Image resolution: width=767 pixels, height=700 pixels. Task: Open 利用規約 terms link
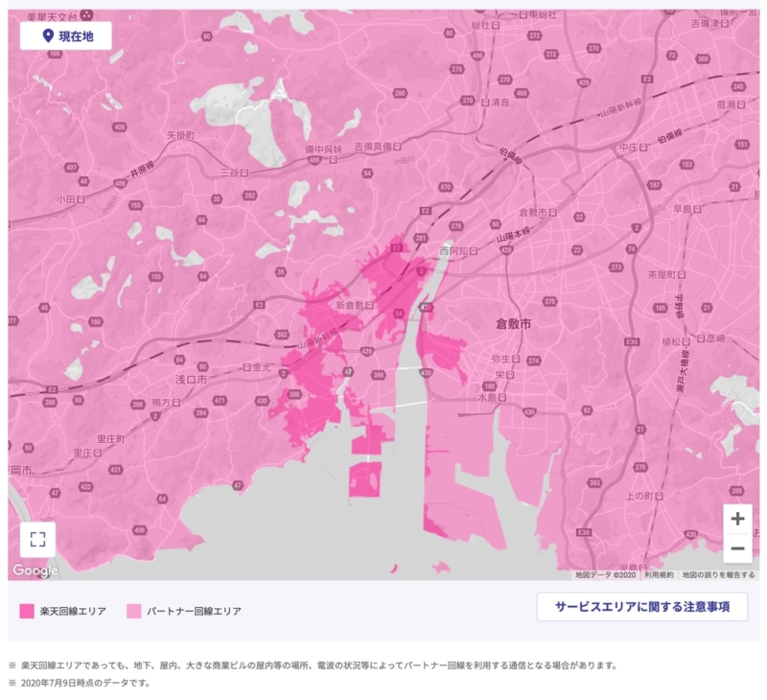[659, 574]
